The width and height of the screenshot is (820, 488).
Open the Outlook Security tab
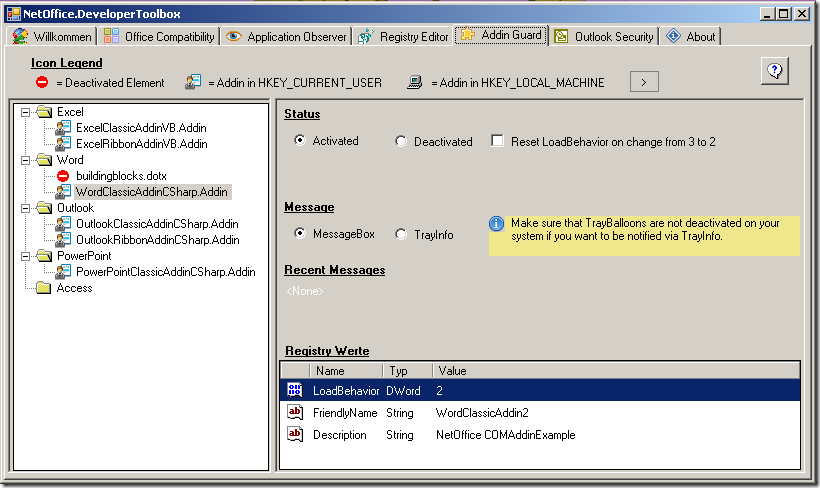(x=604, y=37)
